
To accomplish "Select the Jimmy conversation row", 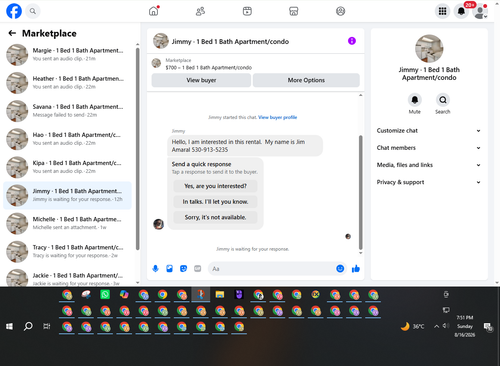I will (68, 195).
